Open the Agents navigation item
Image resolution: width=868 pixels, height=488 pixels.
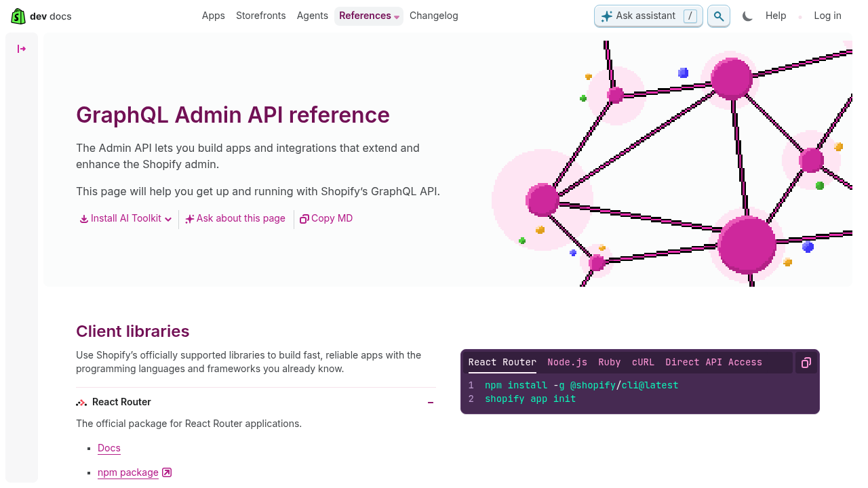(x=313, y=16)
